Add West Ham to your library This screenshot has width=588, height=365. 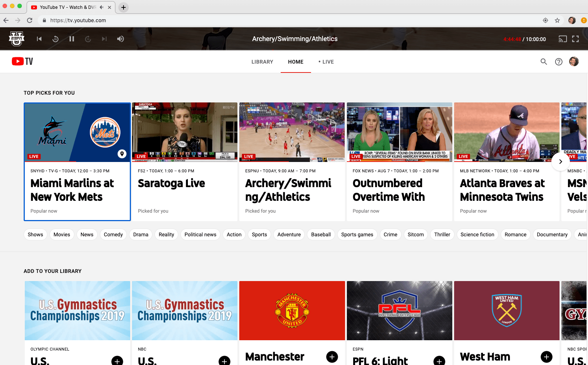point(547,357)
